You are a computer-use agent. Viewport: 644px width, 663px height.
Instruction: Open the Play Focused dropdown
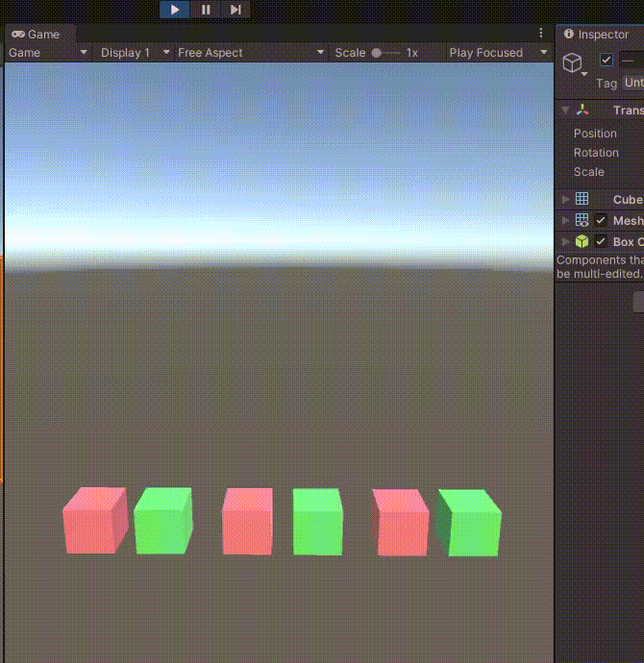click(x=498, y=53)
